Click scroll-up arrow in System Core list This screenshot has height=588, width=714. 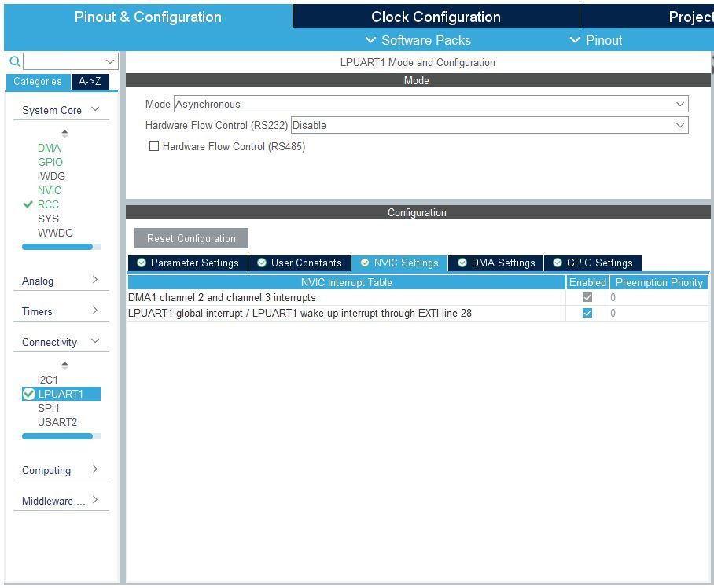[x=64, y=134]
